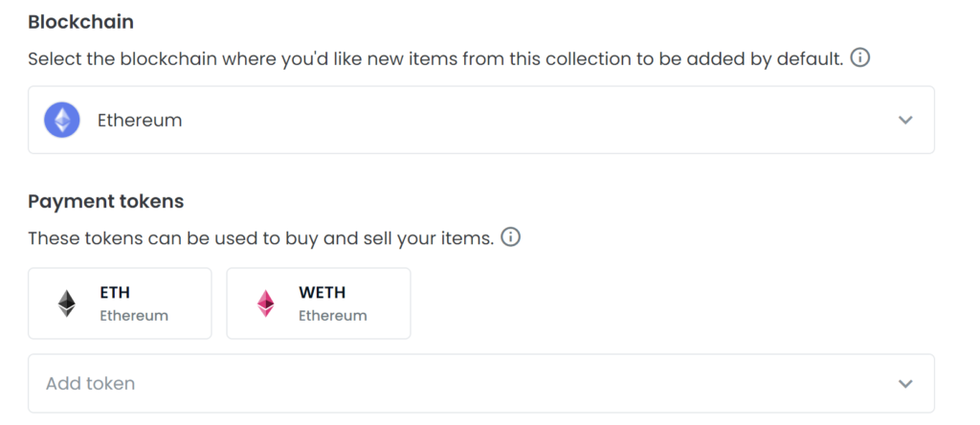Open the Ethereum blockchain dropdown
Viewport: 980px width, 425px height.
coord(481,120)
